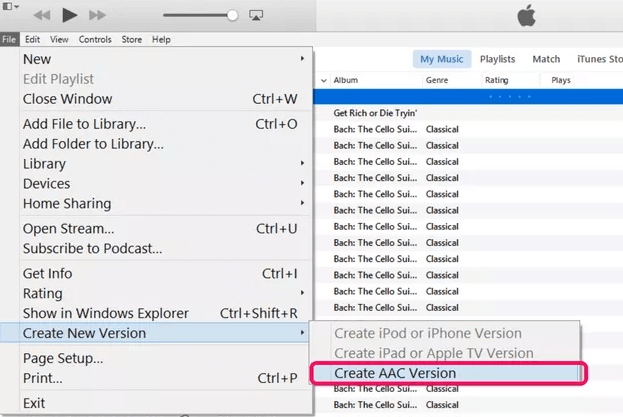Open the AirPlay output icon

click(x=255, y=16)
